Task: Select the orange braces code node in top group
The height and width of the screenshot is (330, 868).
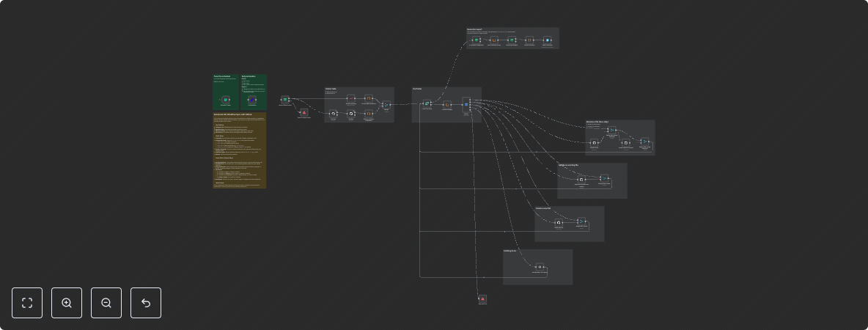Action: coord(530,40)
